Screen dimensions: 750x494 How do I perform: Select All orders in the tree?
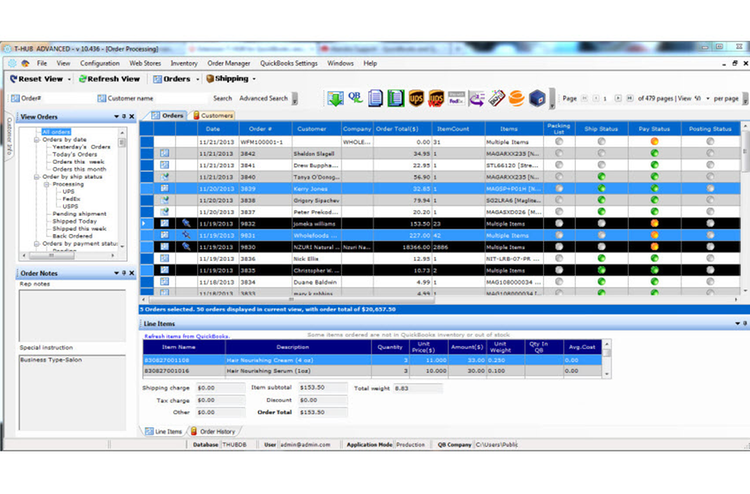pos(56,132)
